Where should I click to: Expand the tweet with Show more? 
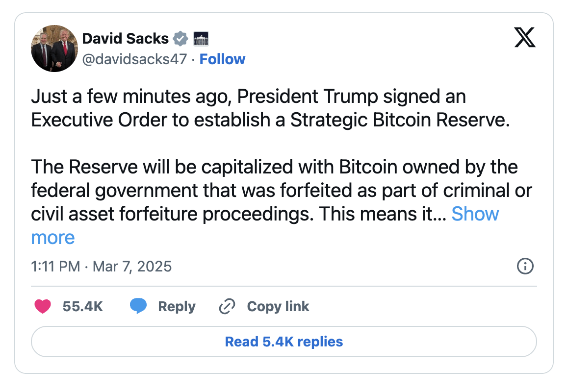(x=475, y=214)
